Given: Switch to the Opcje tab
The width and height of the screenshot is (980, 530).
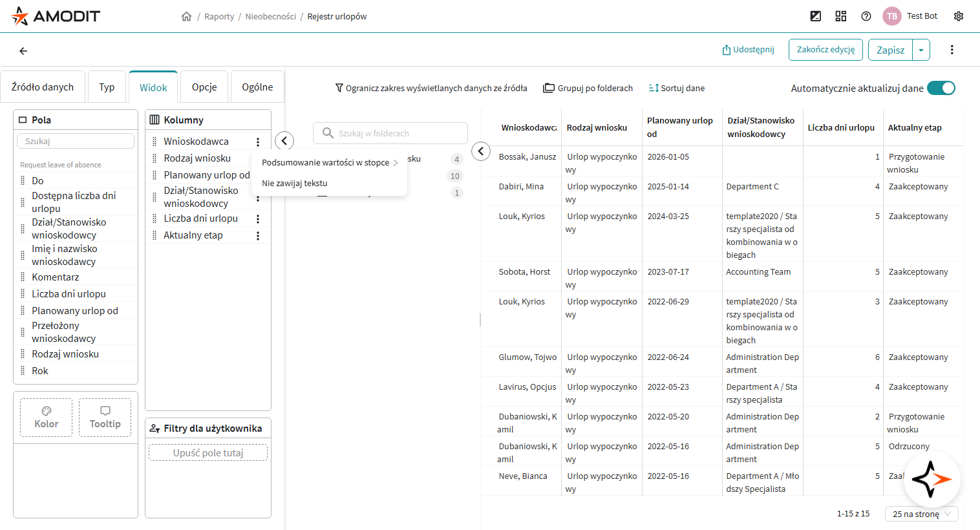Looking at the screenshot, I should (204, 87).
